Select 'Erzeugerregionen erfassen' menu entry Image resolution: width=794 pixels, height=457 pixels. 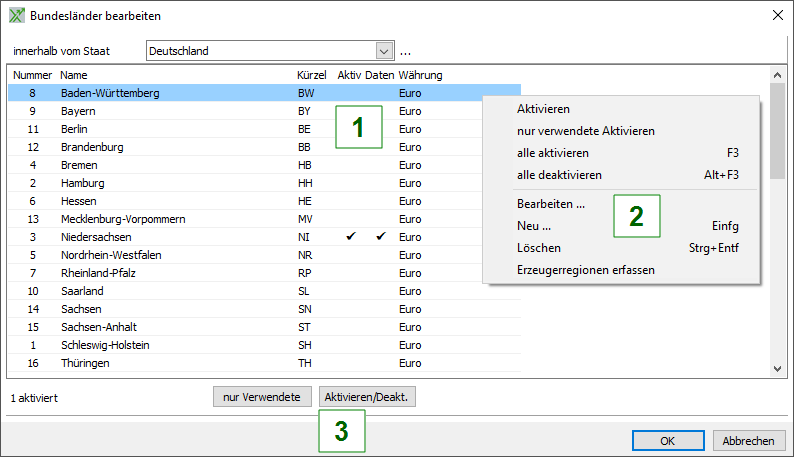(585, 270)
